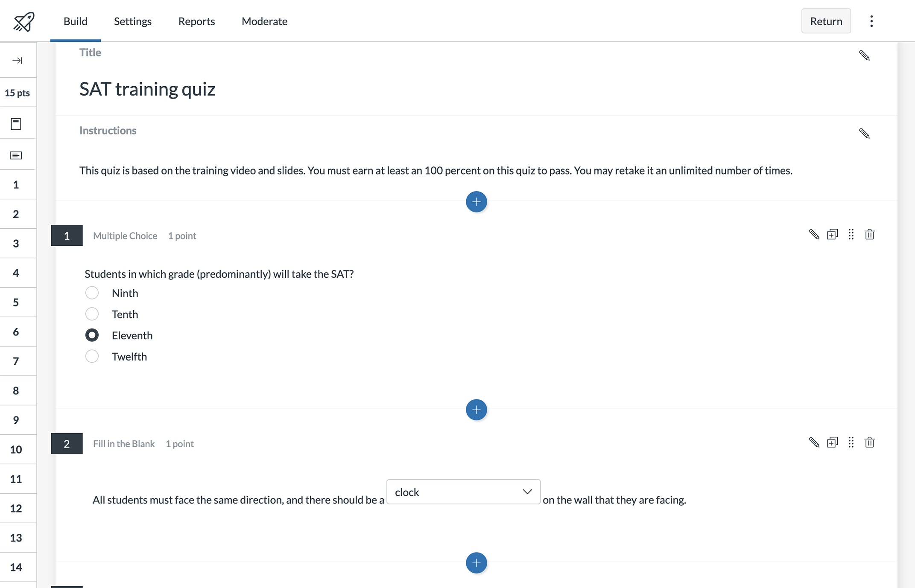Edit question 2 with pencil icon
The width and height of the screenshot is (915, 588).
814,442
